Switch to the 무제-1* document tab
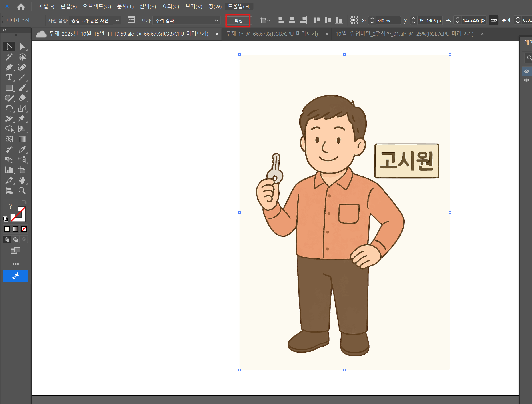Screen dimensions: 532x404 click(272, 34)
